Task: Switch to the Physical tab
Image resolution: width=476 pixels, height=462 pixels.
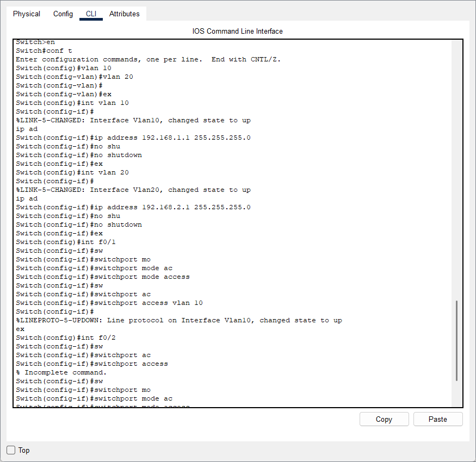Action: coord(27,14)
